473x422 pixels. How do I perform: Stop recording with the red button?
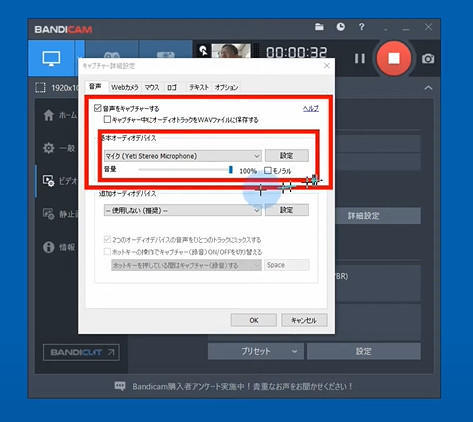[x=394, y=59]
